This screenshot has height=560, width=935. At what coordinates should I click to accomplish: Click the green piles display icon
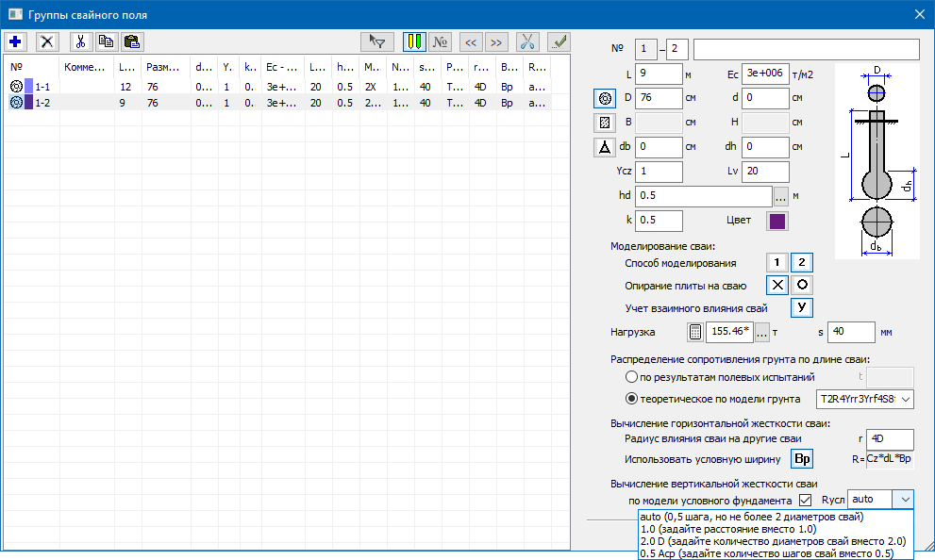pos(413,41)
